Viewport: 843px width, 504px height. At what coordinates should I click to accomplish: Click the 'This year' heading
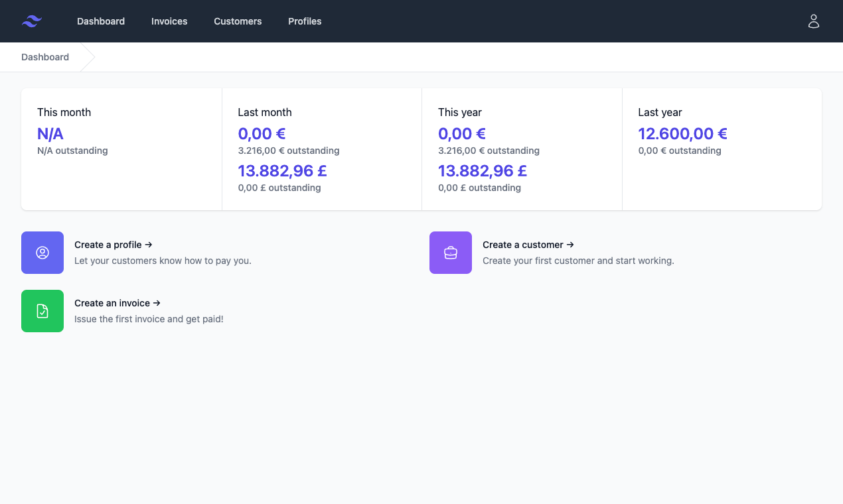(460, 112)
